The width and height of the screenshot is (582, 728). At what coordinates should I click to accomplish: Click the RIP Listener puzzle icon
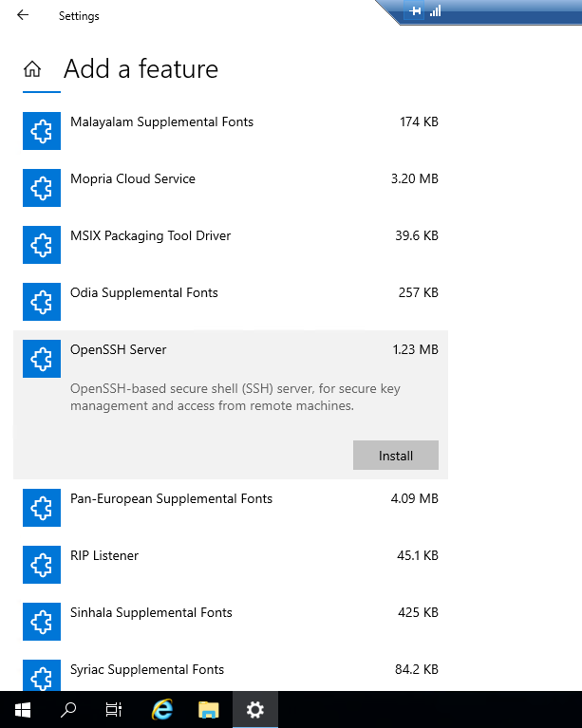point(42,565)
